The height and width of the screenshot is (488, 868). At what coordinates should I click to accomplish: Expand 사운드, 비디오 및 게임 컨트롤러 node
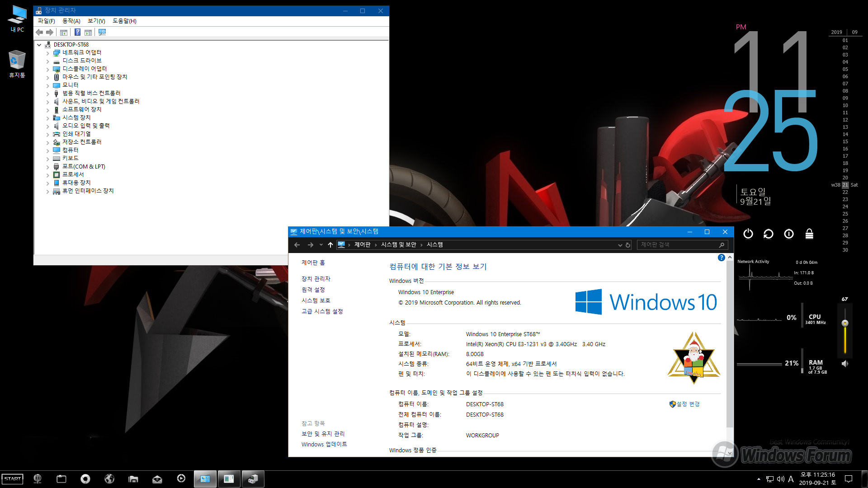click(48, 102)
